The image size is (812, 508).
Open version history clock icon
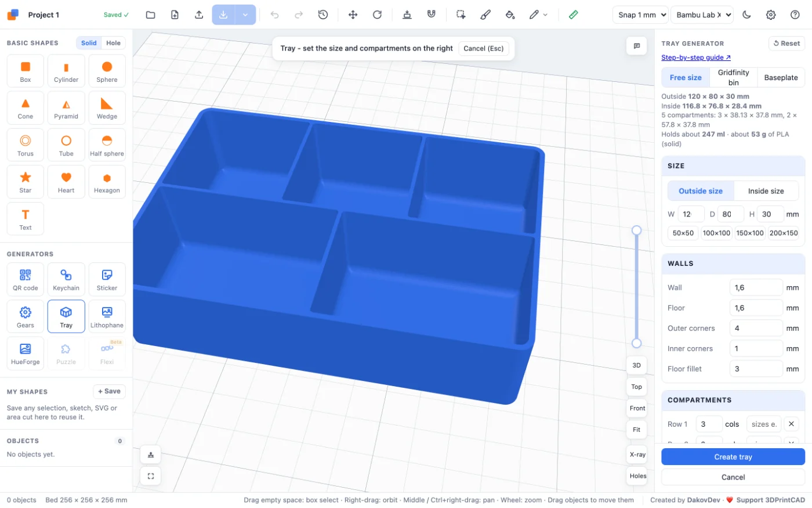point(323,15)
